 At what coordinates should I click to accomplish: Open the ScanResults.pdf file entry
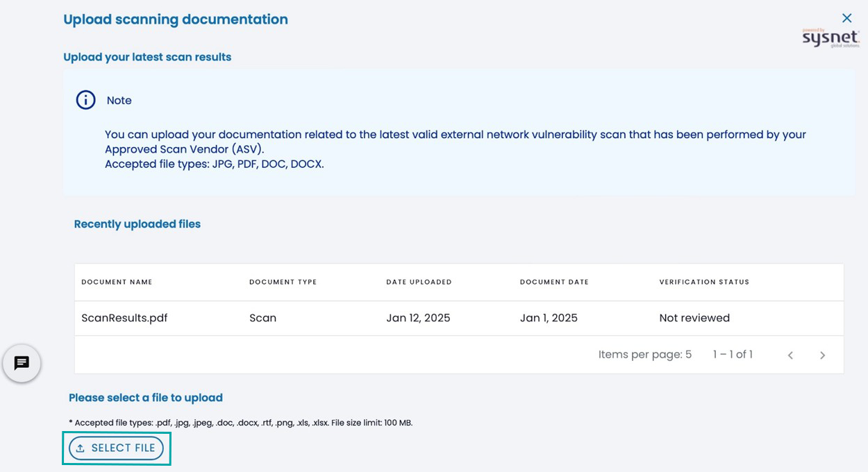[x=124, y=318]
